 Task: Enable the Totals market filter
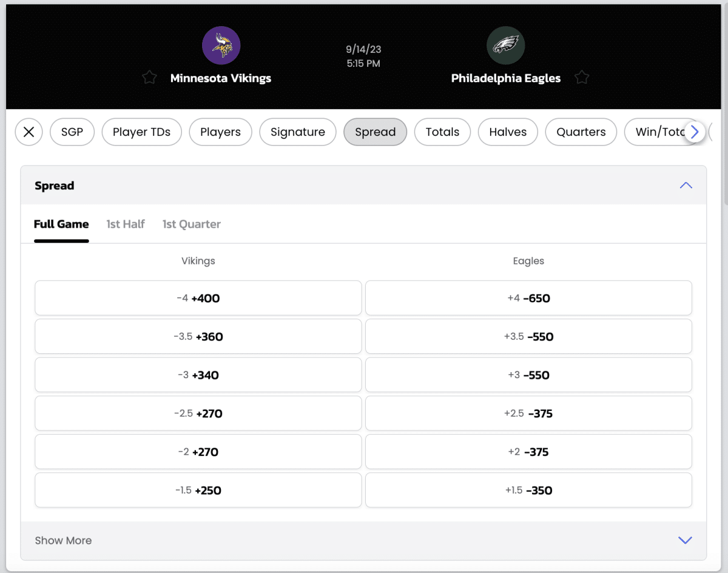(x=442, y=132)
